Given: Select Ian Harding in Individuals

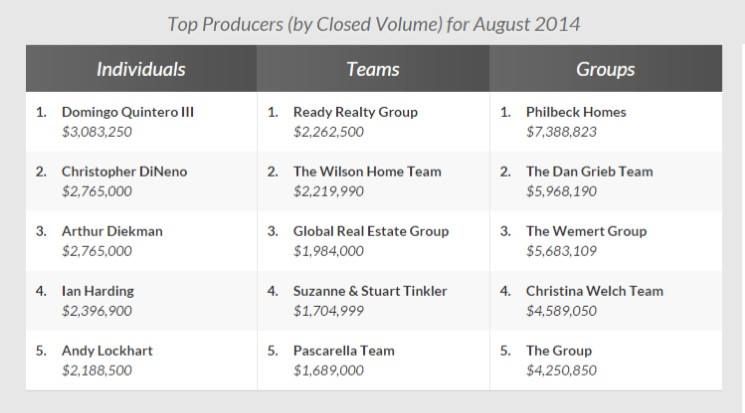Looking at the screenshot, I should [x=98, y=291].
